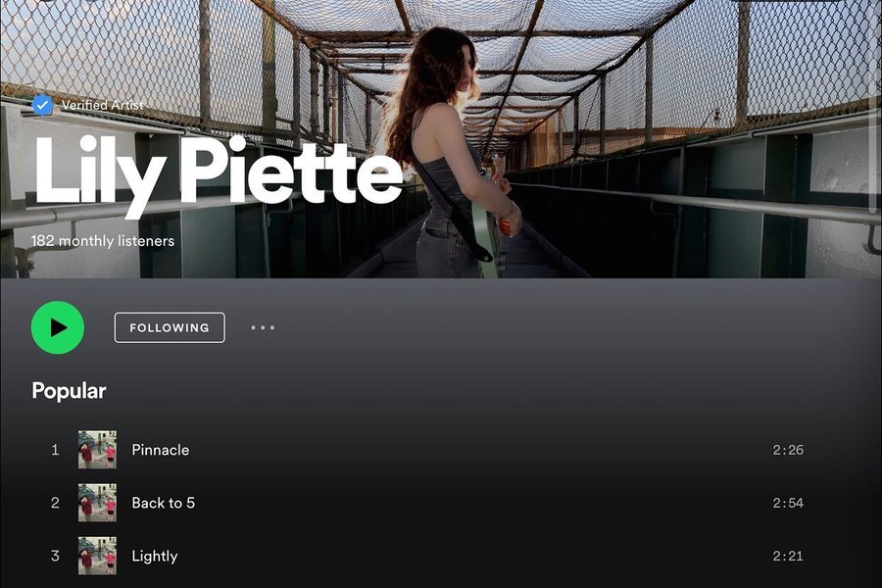Select the Popular section heading
This screenshot has height=588, width=882.
69,390
